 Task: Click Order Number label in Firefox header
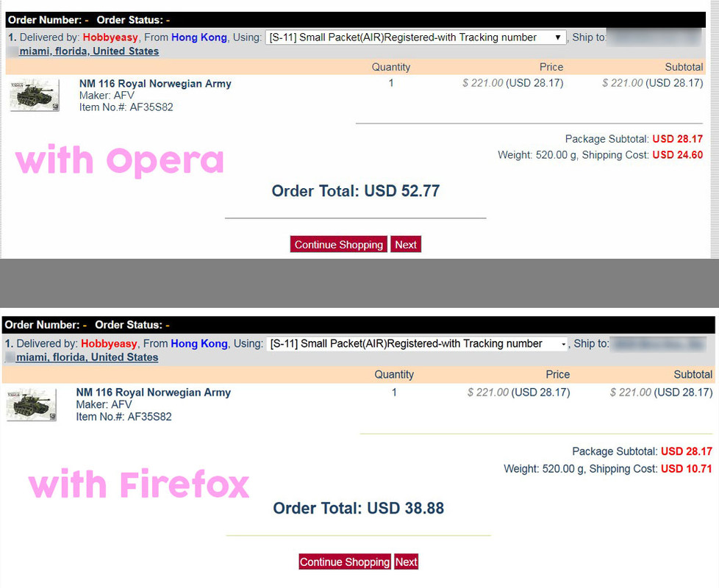(42, 325)
